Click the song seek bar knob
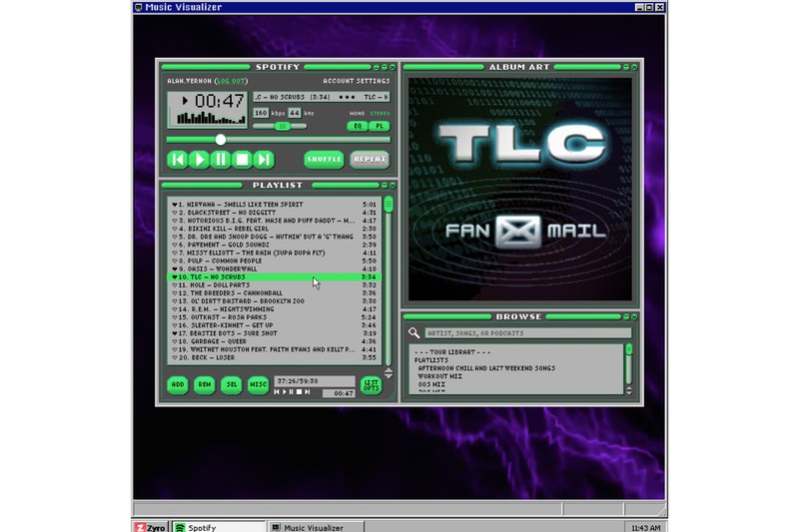799x532 pixels. pos(220,139)
